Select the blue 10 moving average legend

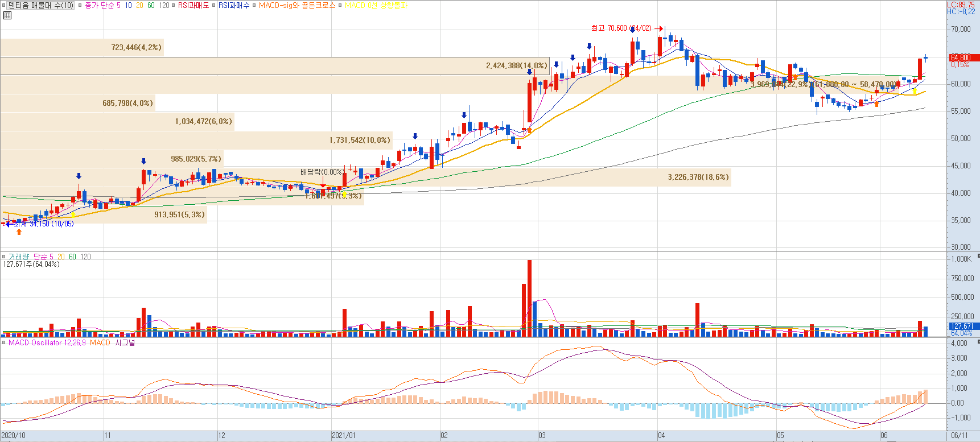128,5
